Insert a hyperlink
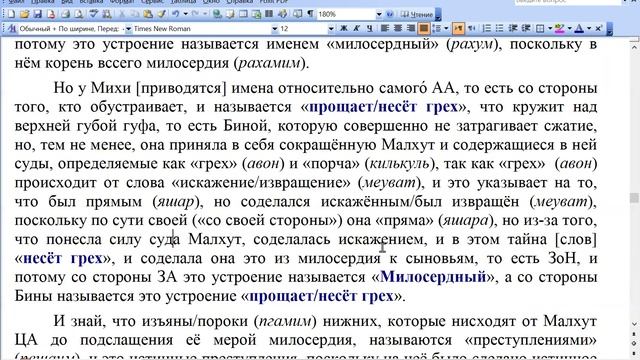640x360 pixels. click(218, 14)
